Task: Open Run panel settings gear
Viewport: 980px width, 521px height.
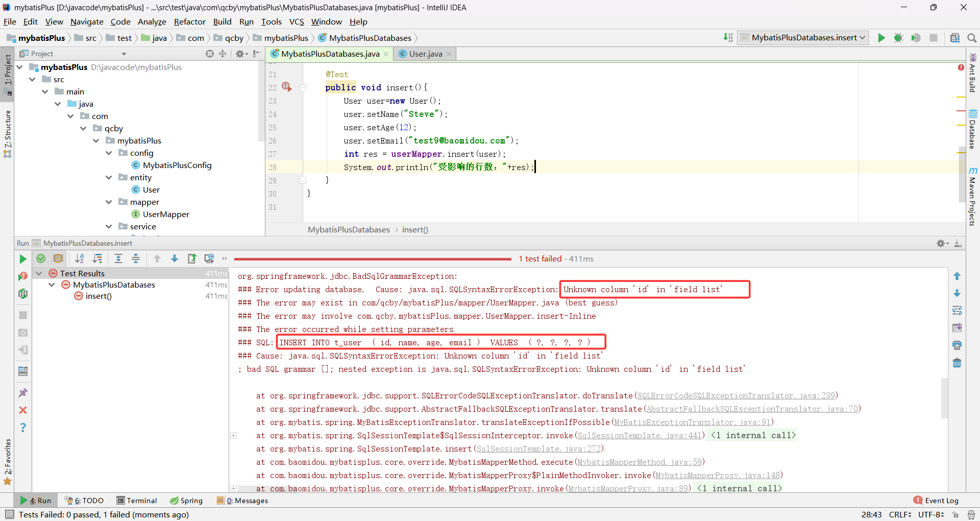Action: click(x=942, y=243)
